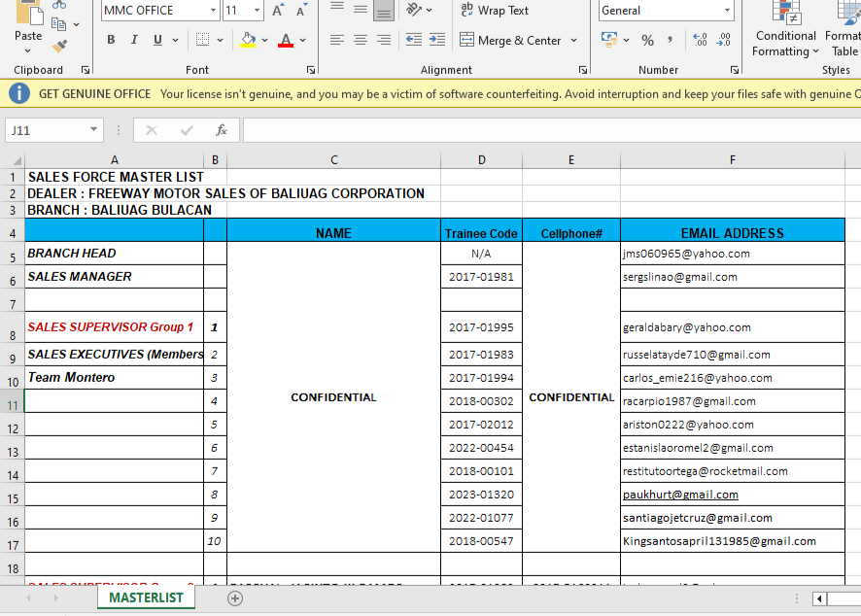Open the Clipboard dialog launcher
Screen dimensions: 861x616
tap(86, 70)
